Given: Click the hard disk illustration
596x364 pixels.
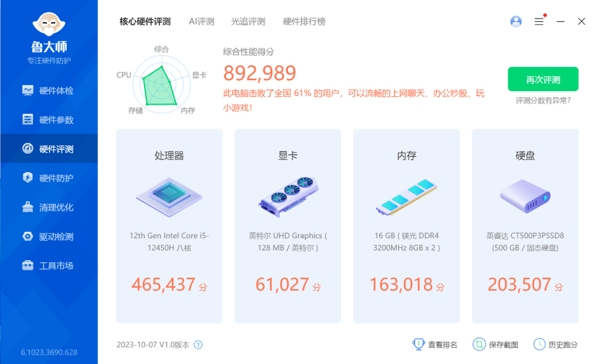Looking at the screenshot, I should 525,196.
